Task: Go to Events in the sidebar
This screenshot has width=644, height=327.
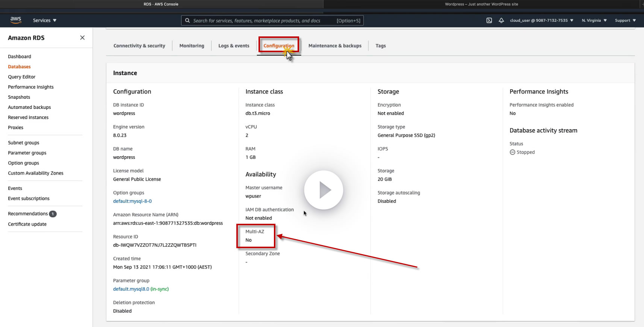Action: point(15,188)
